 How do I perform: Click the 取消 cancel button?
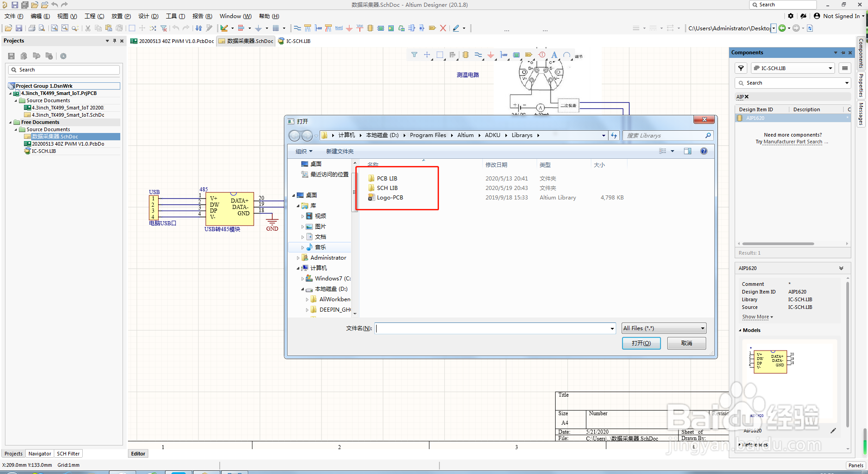click(686, 343)
